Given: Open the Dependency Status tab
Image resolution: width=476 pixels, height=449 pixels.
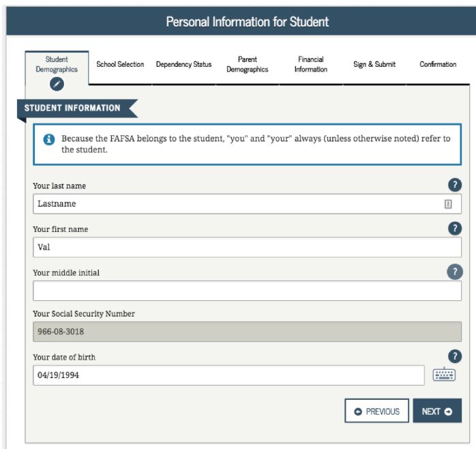Looking at the screenshot, I should coord(183,64).
